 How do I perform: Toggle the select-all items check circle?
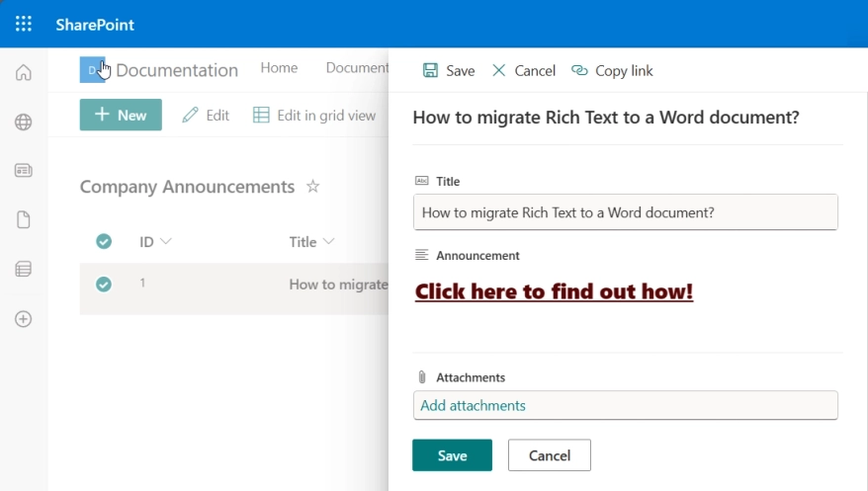(104, 241)
